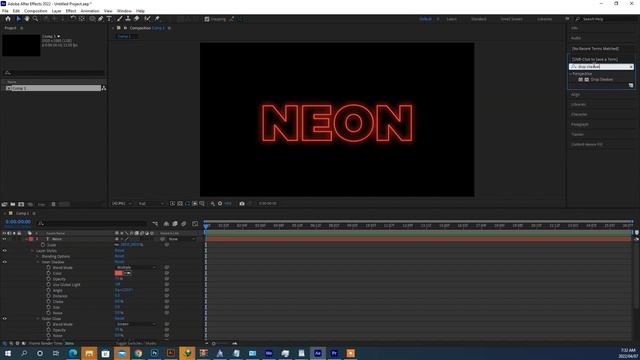
Task: Select the Horizontal Type tool
Action: pyautogui.click(x=109, y=19)
